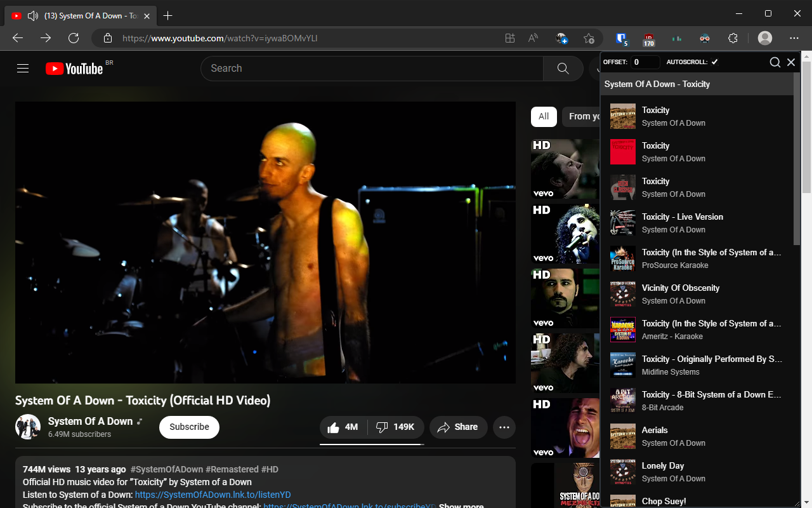View site information lock icon
Screen dimensions: 812x508
(x=107, y=38)
